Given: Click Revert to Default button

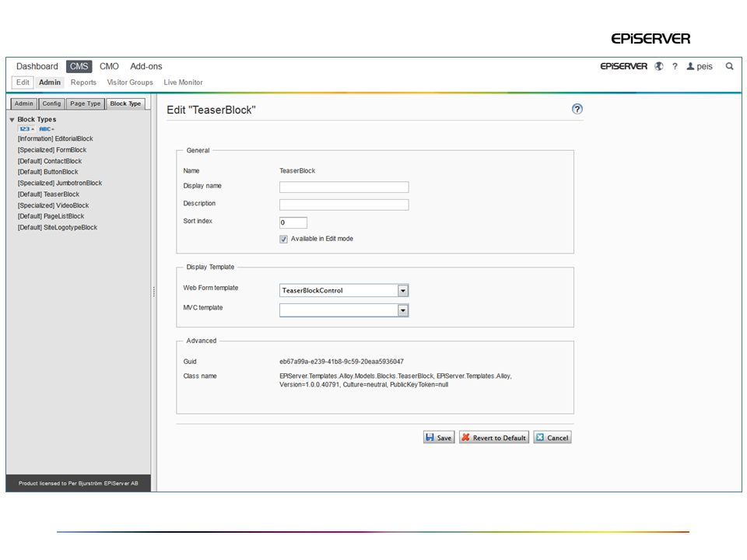Looking at the screenshot, I should 494,438.
